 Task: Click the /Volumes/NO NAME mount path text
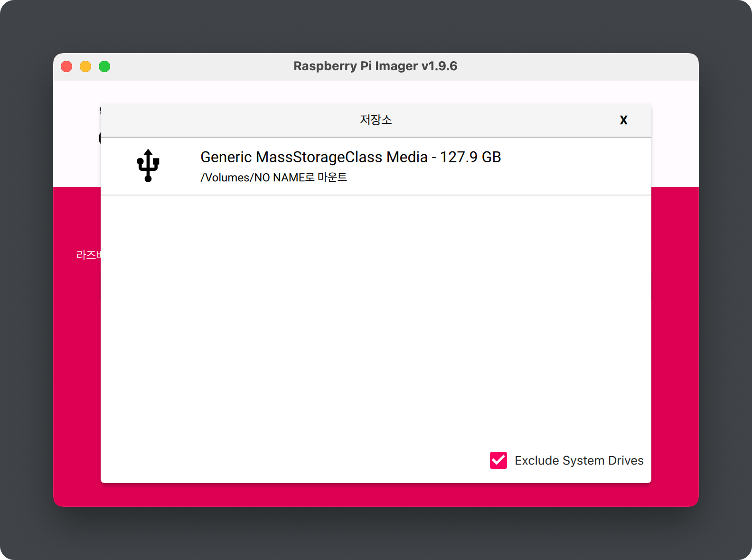[x=273, y=177]
